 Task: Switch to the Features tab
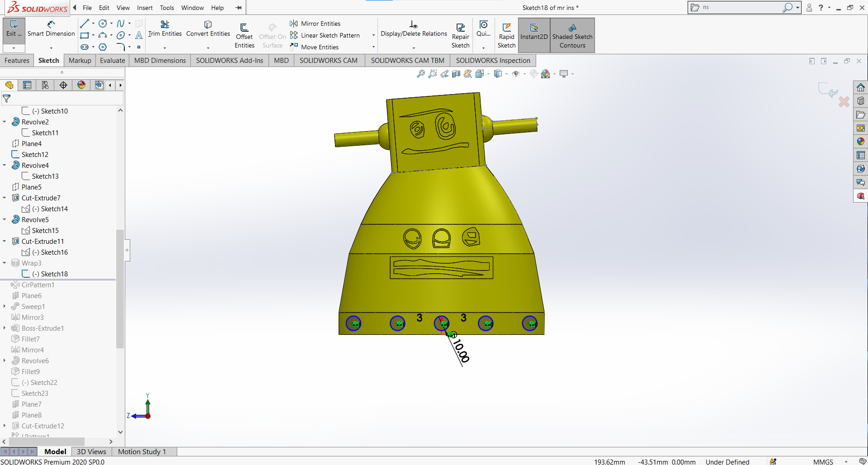(x=17, y=61)
